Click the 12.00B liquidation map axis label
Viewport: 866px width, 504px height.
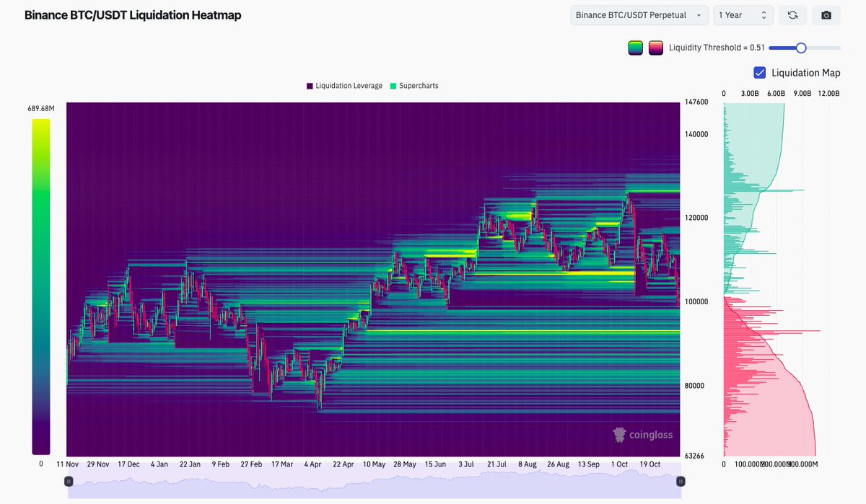tap(828, 94)
